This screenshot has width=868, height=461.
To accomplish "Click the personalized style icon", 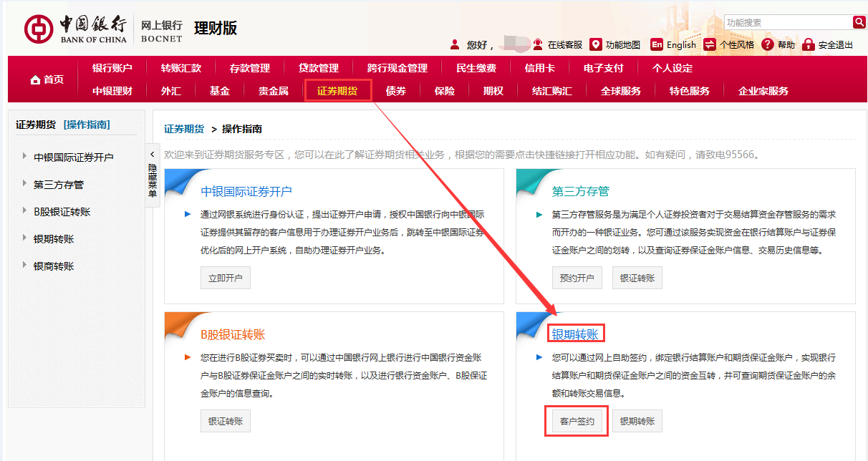I will click(710, 44).
